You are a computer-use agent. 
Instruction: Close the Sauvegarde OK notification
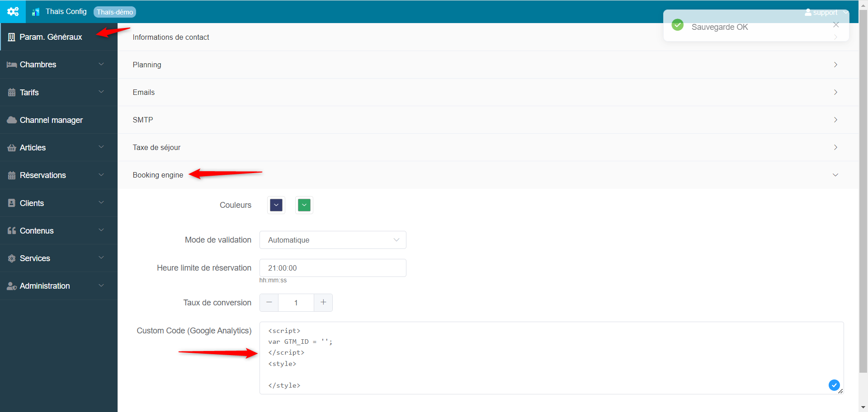836,25
